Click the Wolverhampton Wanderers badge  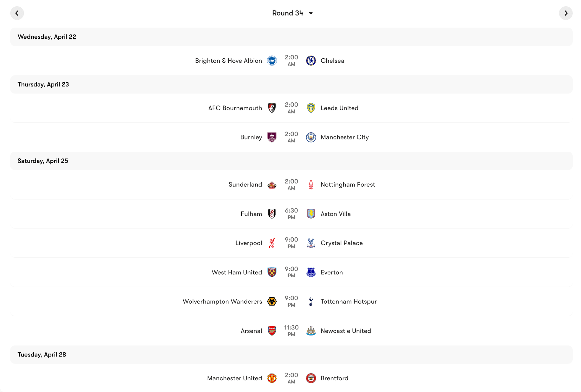(272, 301)
